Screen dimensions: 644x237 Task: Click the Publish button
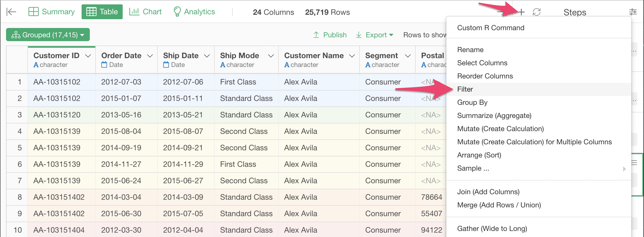point(330,35)
